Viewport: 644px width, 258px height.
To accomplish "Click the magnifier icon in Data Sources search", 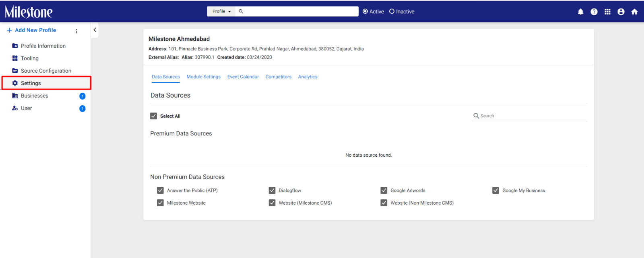I will click(x=476, y=116).
